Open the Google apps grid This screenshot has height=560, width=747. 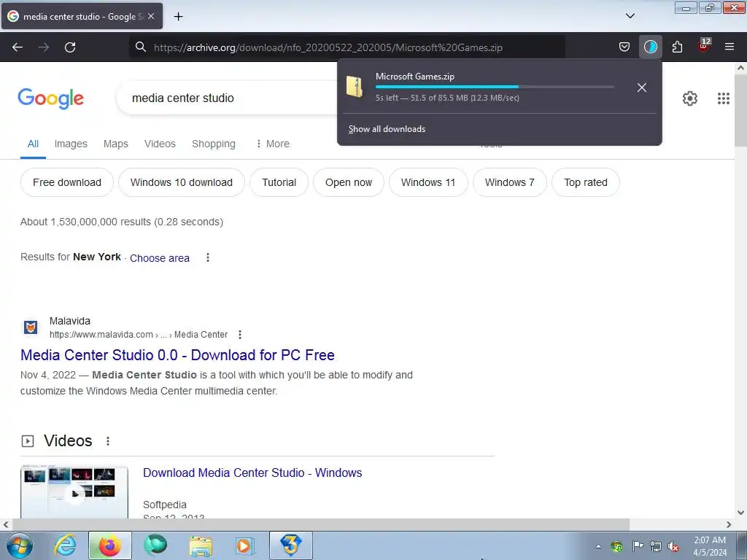[x=723, y=98]
